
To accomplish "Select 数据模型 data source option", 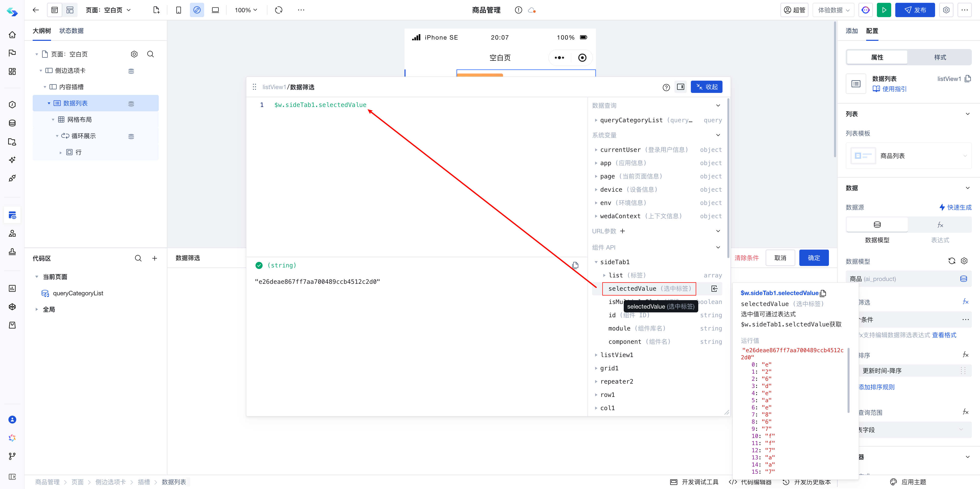I will 877,225.
